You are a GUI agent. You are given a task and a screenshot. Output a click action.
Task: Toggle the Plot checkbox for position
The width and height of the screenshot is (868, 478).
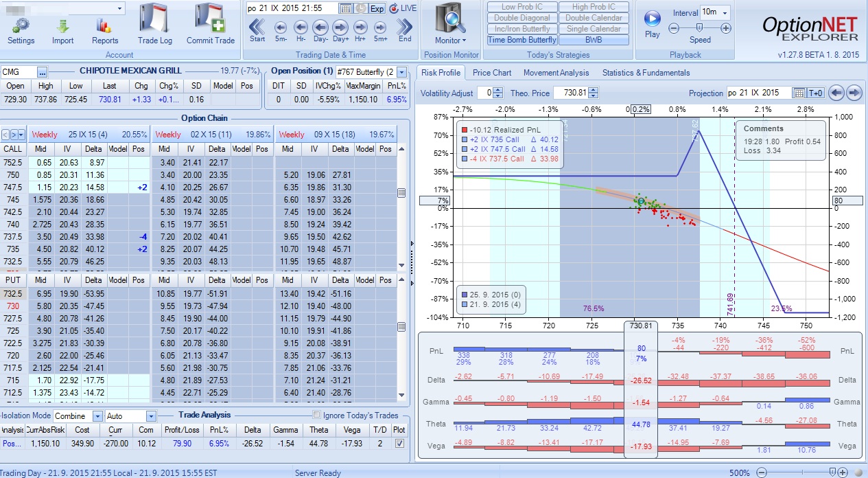point(399,444)
